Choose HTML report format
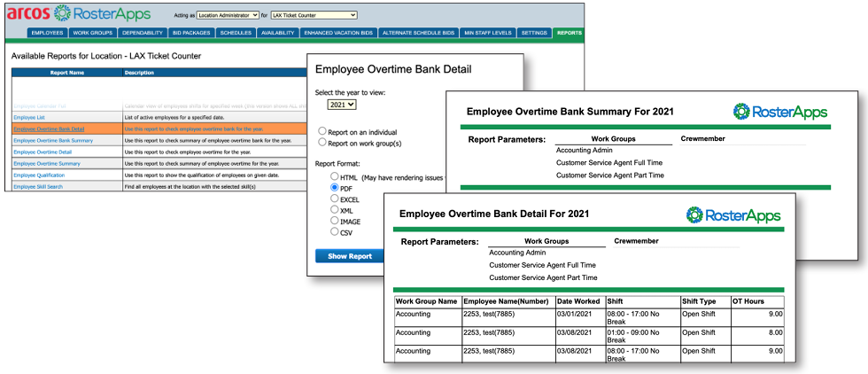Image resolution: width=868 pixels, height=374 pixels. (x=335, y=176)
